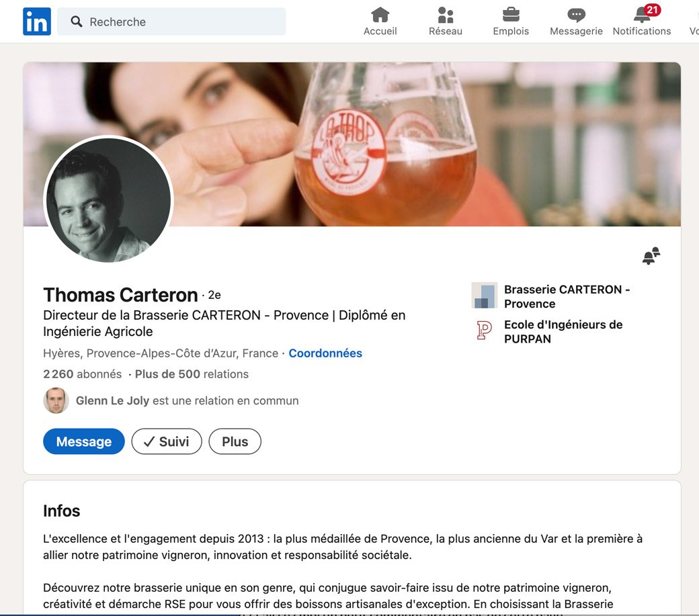
Task: Click the LinkedIn logo
Action: pyautogui.click(x=37, y=21)
